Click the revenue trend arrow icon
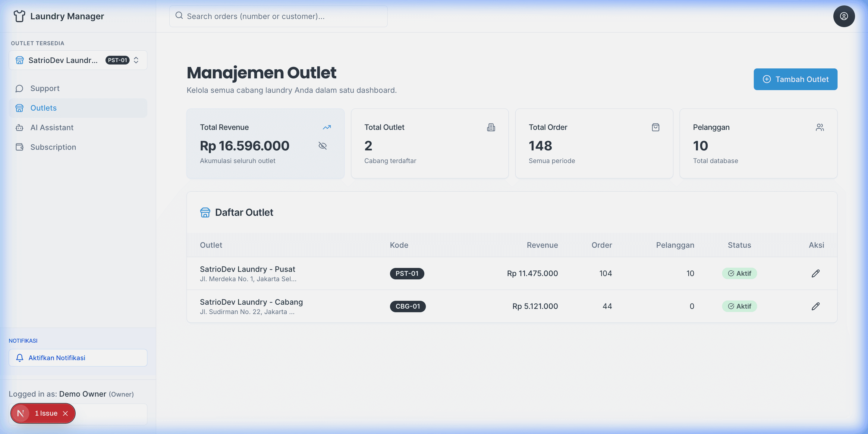868x434 pixels. 326,127
